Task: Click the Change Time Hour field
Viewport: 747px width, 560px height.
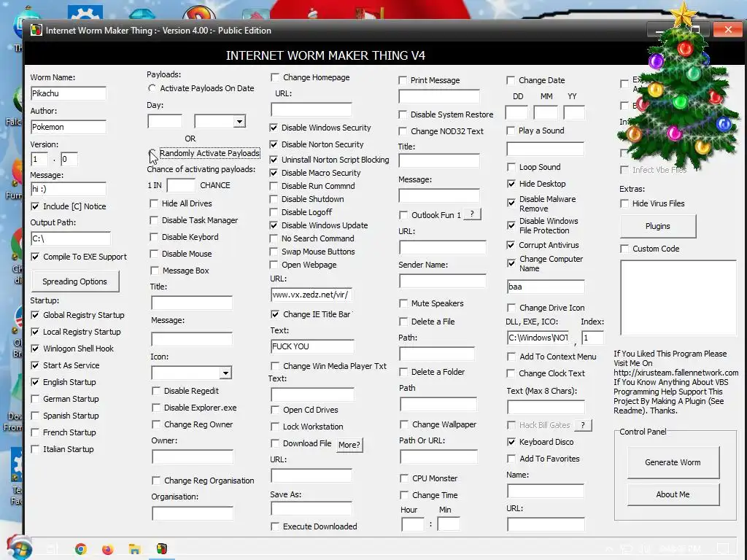Action: (413, 524)
